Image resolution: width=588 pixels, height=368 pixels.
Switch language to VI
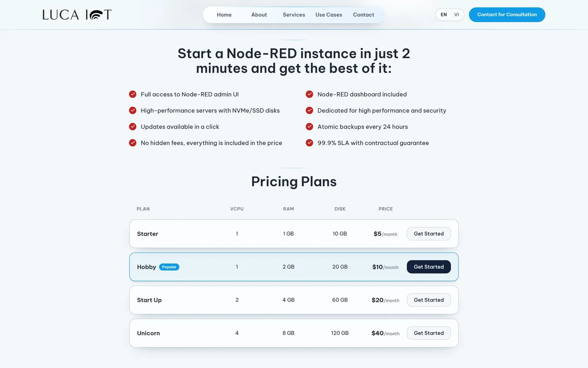(x=456, y=15)
